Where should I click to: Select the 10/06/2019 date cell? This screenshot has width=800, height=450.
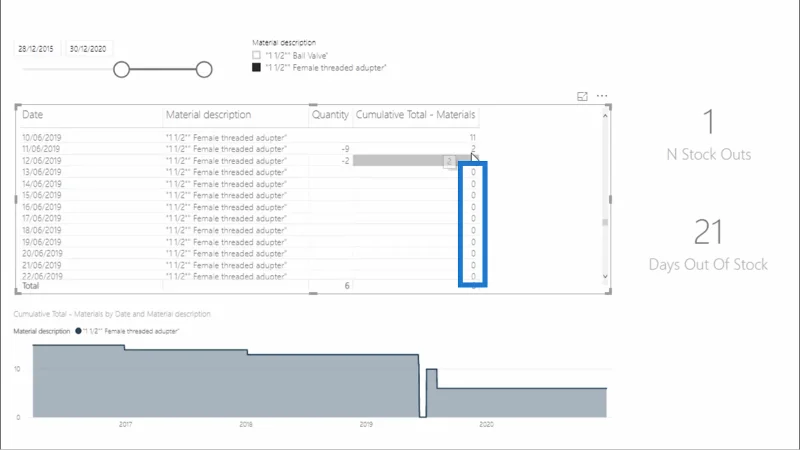(41, 137)
